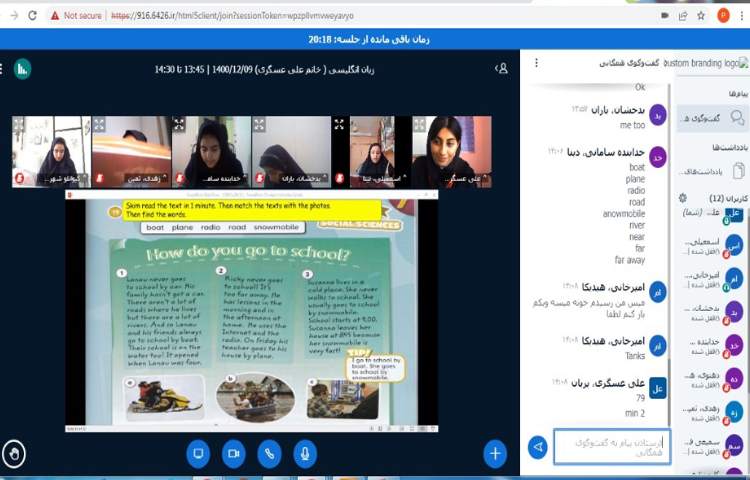750x480 pixels.
Task: Go forward in browser history
Action: point(14,15)
